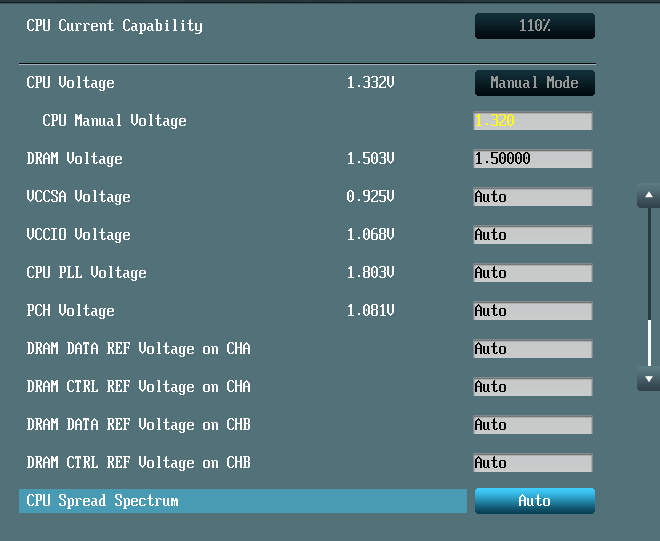Select the CPU Manual Voltage label
Image resolution: width=660 pixels, height=541 pixels.
click(114, 121)
